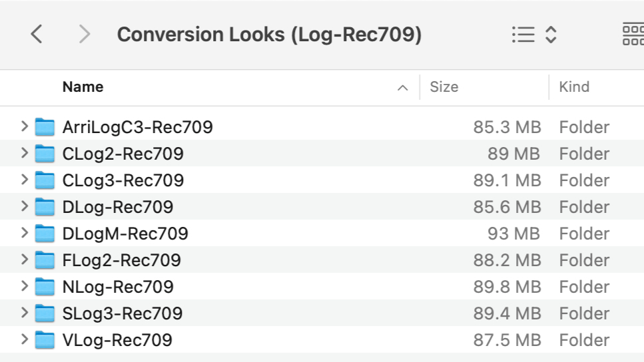Expand the DLog-Rec709 disclosure chevron
Screen dimensions: 644x362
[x=24, y=206]
